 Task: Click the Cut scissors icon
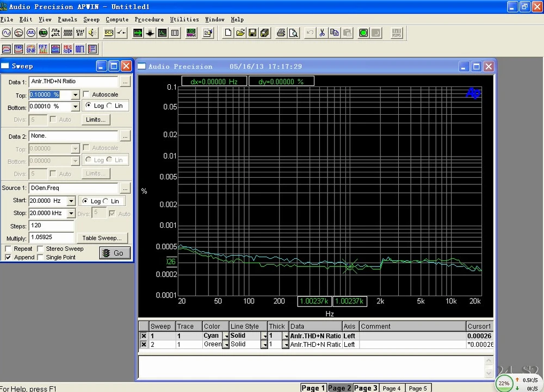[322, 33]
